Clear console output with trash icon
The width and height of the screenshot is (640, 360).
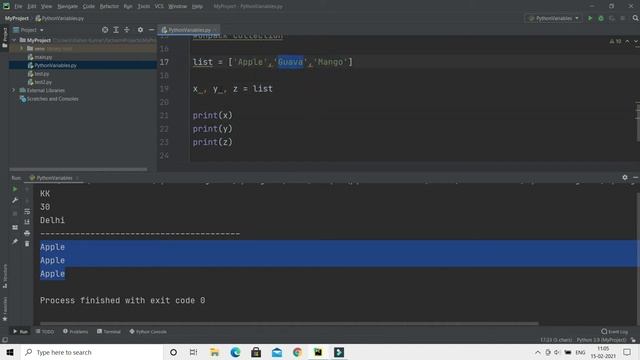(27, 244)
